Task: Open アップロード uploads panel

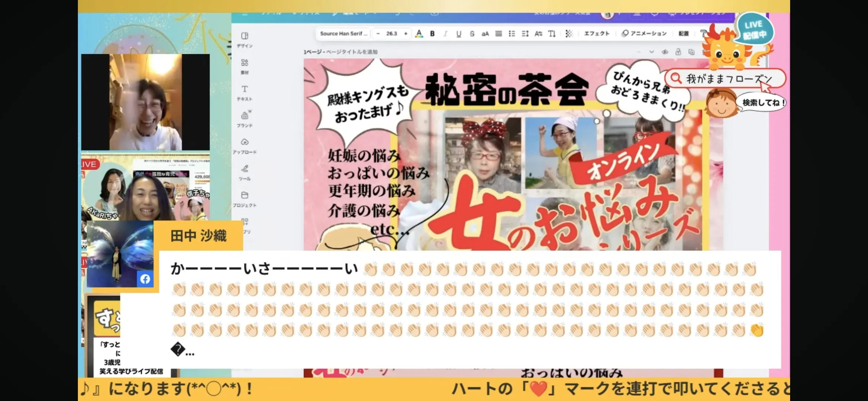Action: click(244, 146)
